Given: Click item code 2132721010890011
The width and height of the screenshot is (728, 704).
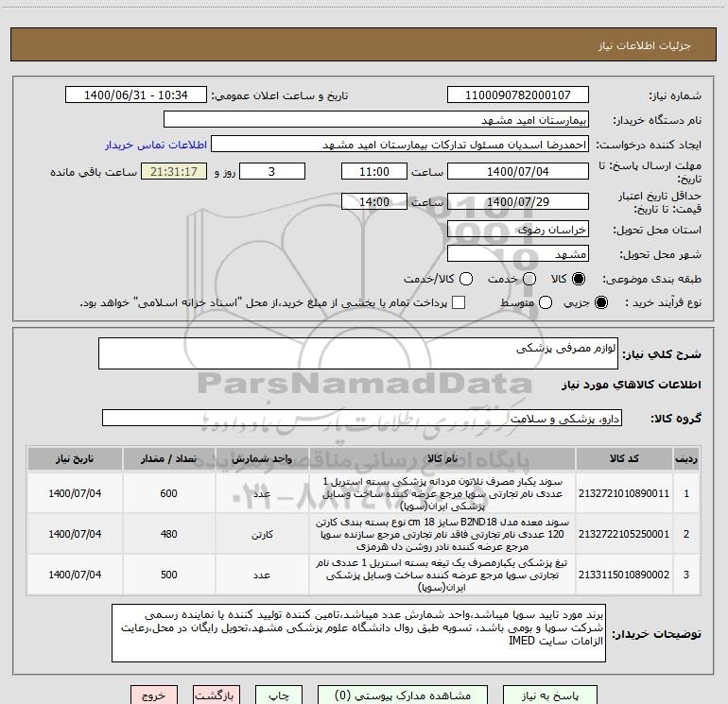Looking at the screenshot, I should tap(624, 493).
